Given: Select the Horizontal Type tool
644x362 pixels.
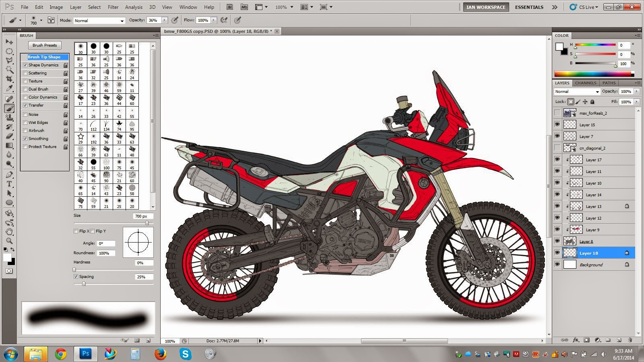Looking at the screenshot, I should pos(9,184).
